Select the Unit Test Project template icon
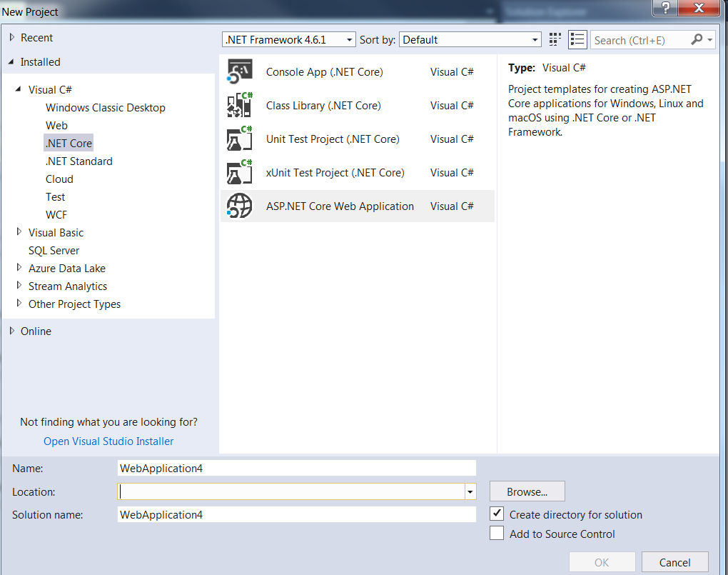Screen dimensions: 728x575 tap(239, 139)
